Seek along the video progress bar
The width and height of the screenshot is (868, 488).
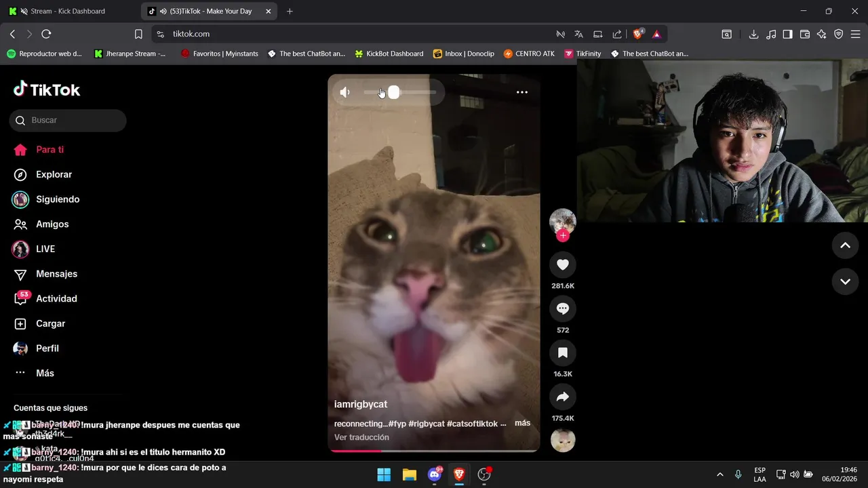(x=434, y=451)
